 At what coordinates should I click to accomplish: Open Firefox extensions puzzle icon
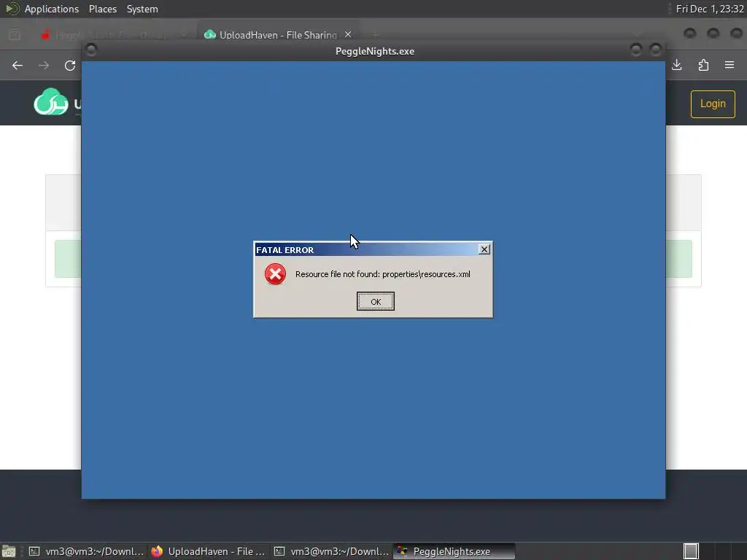coord(703,65)
